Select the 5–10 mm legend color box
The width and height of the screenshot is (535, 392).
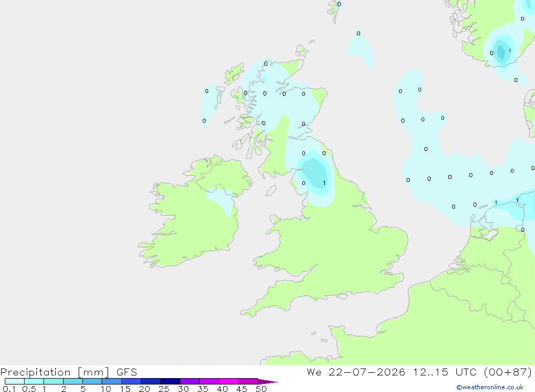point(93,381)
